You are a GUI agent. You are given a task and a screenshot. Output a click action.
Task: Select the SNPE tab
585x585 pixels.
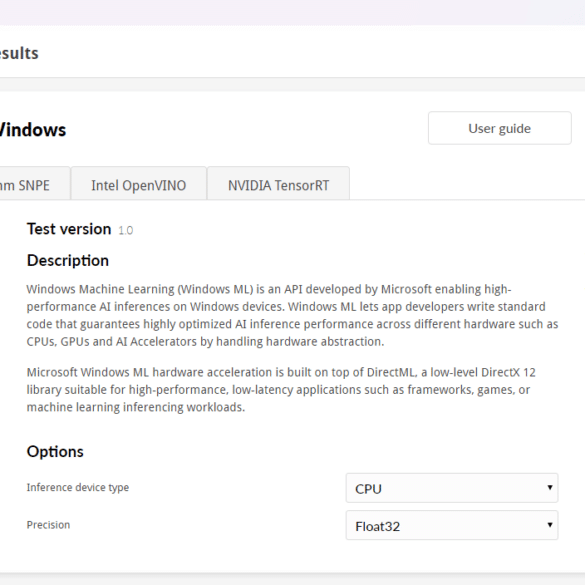34,184
